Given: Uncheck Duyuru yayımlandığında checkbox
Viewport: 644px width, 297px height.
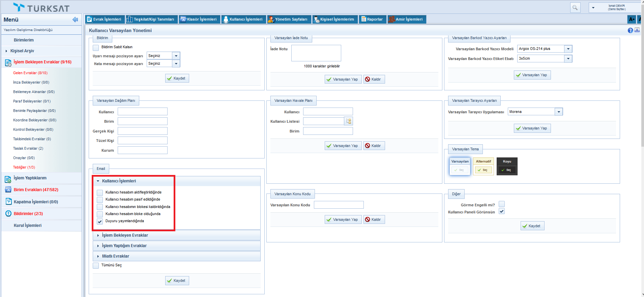Looking at the screenshot, I should click(100, 221).
